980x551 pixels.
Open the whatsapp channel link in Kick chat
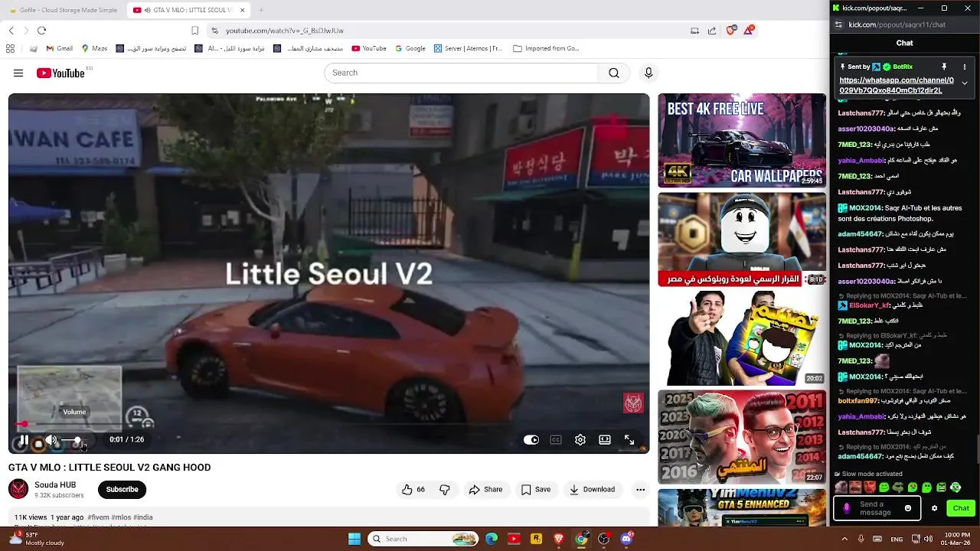(x=897, y=85)
